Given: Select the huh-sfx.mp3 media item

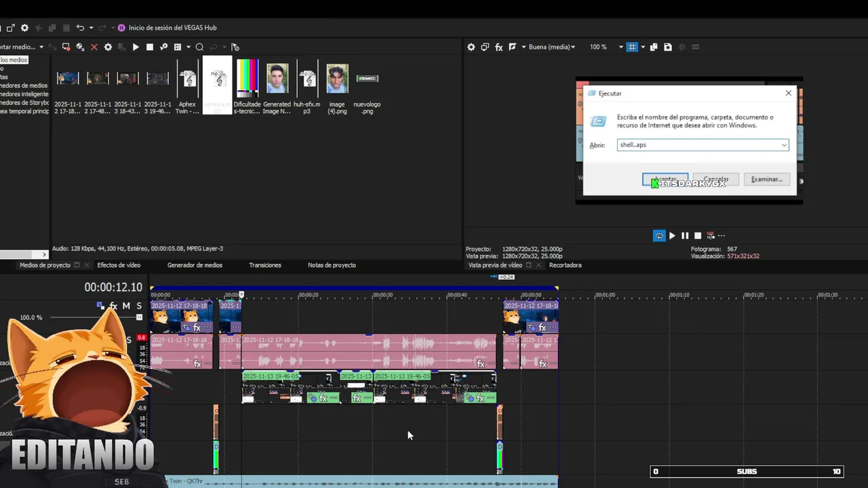Looking at the screenshot, I should [307, 87].
